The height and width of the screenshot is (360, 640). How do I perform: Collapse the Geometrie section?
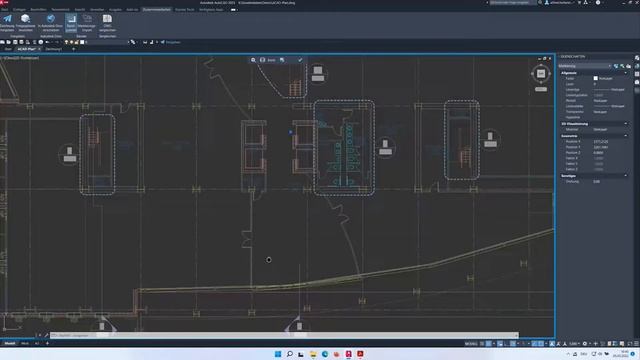tap(626, 136)
